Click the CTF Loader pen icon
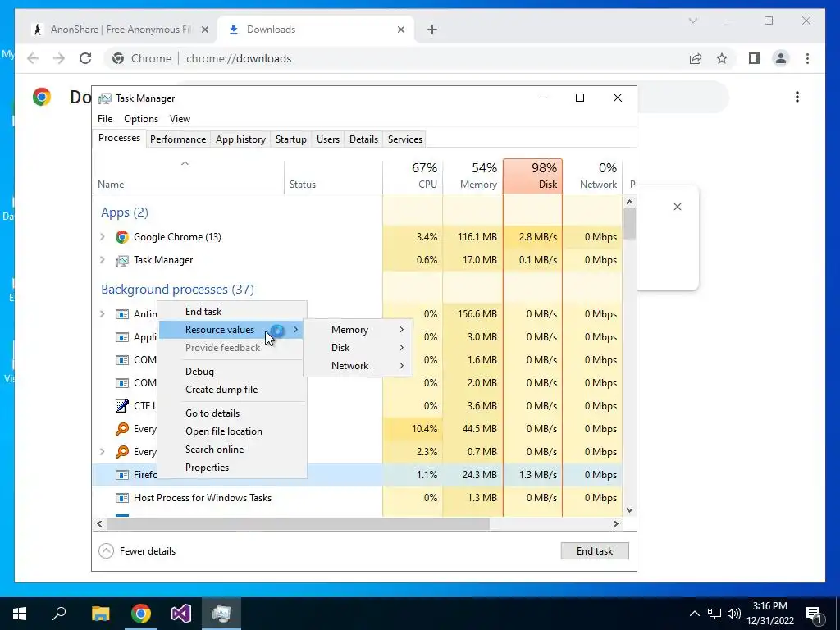The image size is (840, 630). coord(122,406)
